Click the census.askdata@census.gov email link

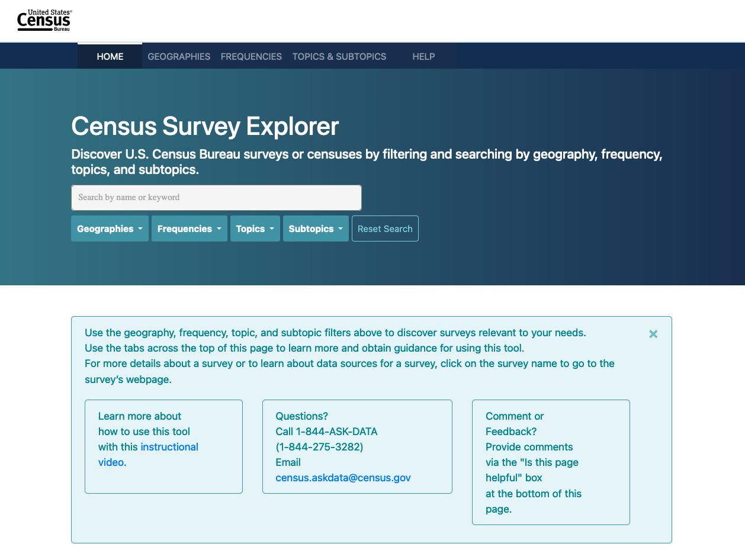(343, 478)
